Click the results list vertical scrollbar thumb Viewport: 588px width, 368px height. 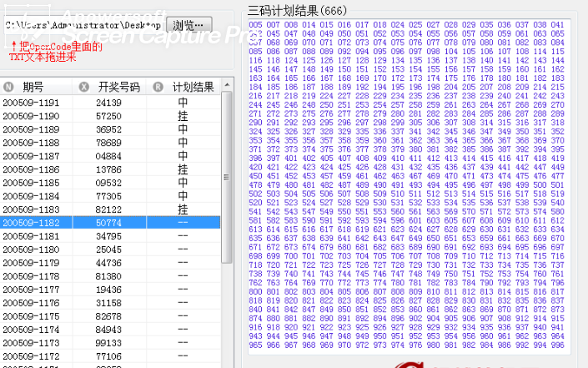pyautogui.click(x=228, y=175)
